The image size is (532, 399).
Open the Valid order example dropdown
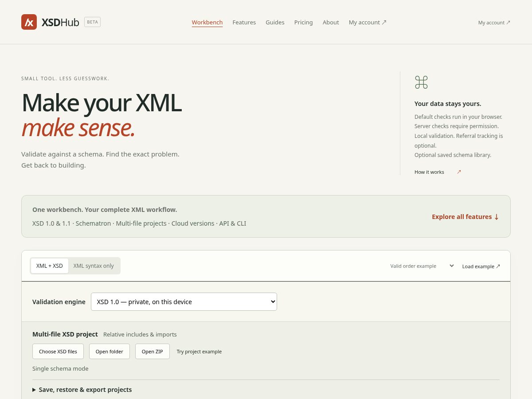coord(422,266)
